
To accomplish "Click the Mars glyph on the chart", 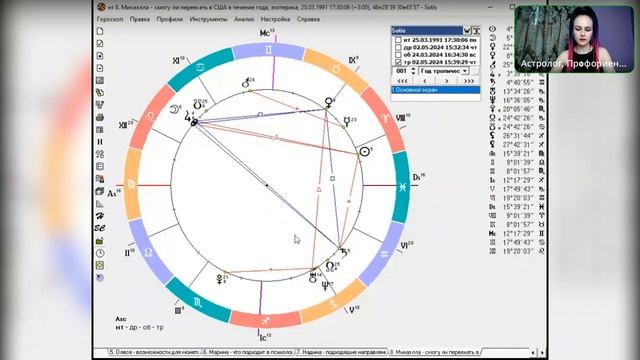I will (246, 83).
